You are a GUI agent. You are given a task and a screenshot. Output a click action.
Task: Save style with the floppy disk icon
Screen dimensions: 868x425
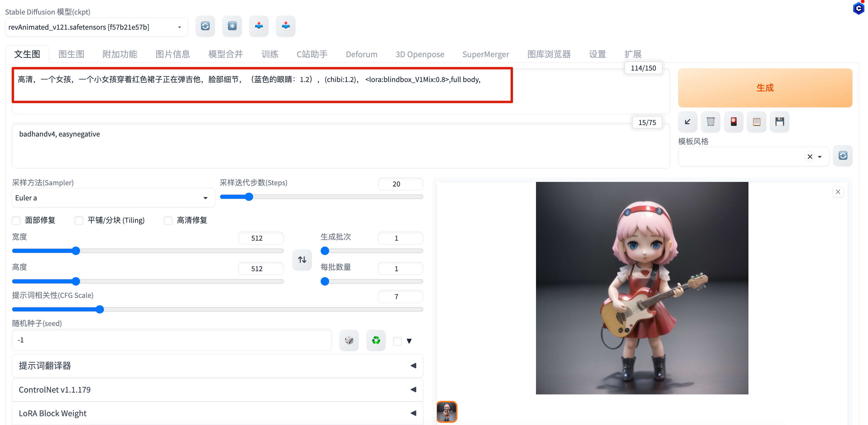(780, 122)
